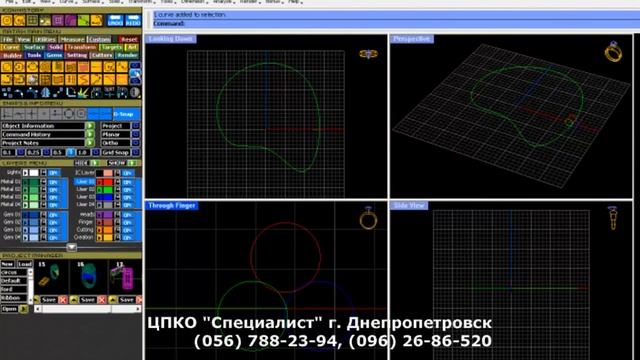Delete project 16 with its red X
Image resolution: width=640 pixels, height=360 pixels.
click(x=102, y=300)
